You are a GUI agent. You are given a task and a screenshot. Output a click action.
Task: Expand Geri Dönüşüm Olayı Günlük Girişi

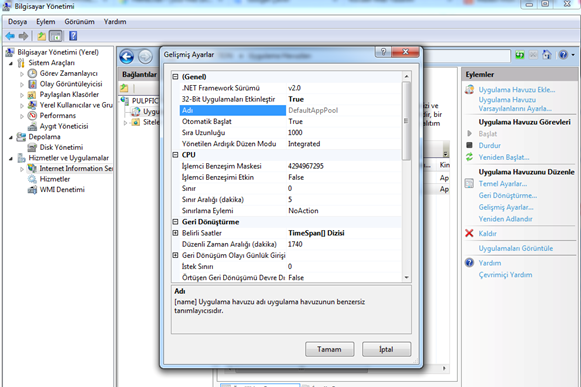[175, 255]
